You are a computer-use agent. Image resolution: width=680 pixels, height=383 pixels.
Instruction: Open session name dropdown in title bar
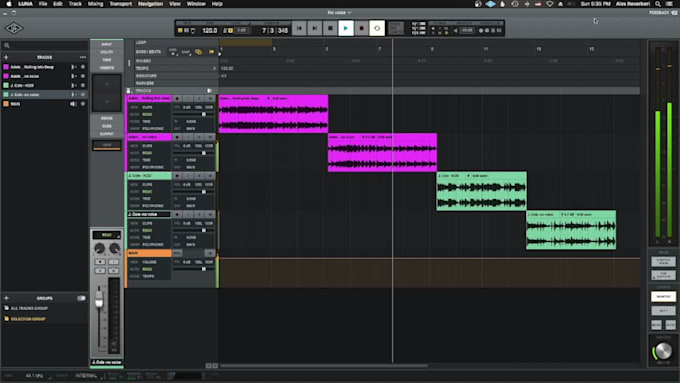340,13
